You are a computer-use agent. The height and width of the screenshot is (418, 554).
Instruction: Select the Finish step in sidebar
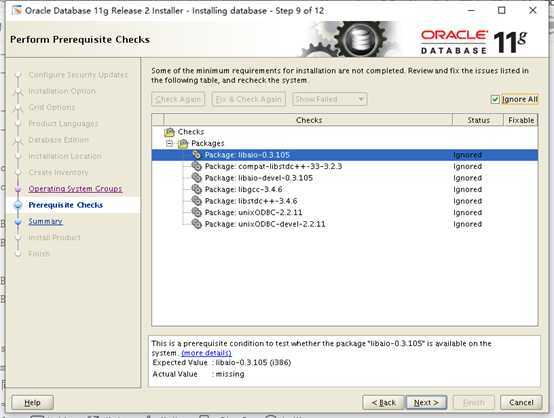tap(39, 254)
